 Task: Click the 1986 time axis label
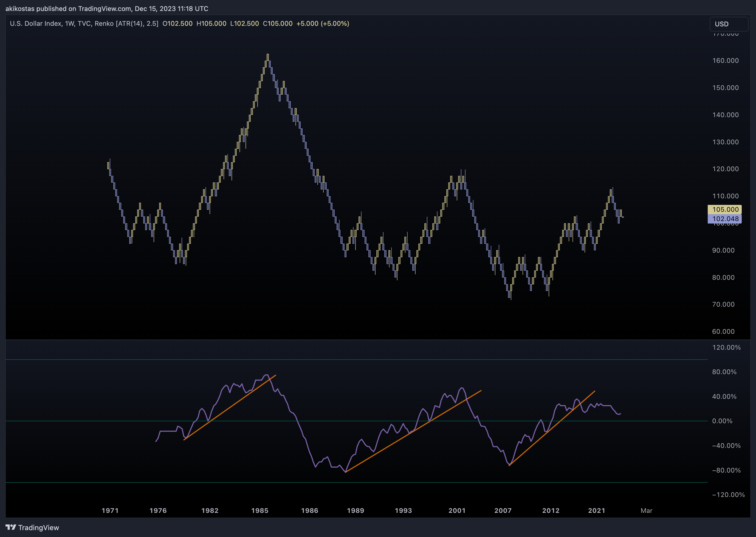pyautogui.click(x=310, y=511)
